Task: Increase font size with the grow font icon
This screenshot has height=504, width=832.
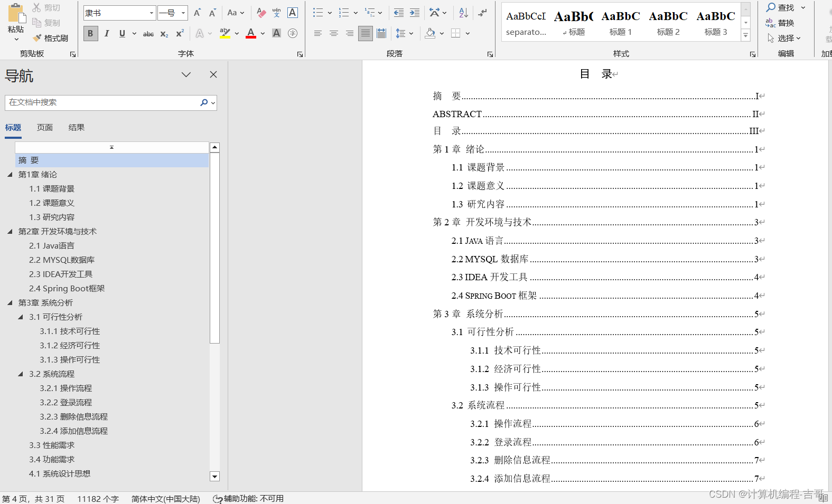Action: pos(197,13)
